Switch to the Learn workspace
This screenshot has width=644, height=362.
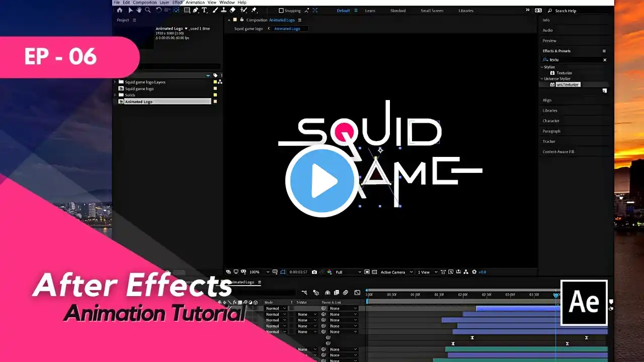370,11
